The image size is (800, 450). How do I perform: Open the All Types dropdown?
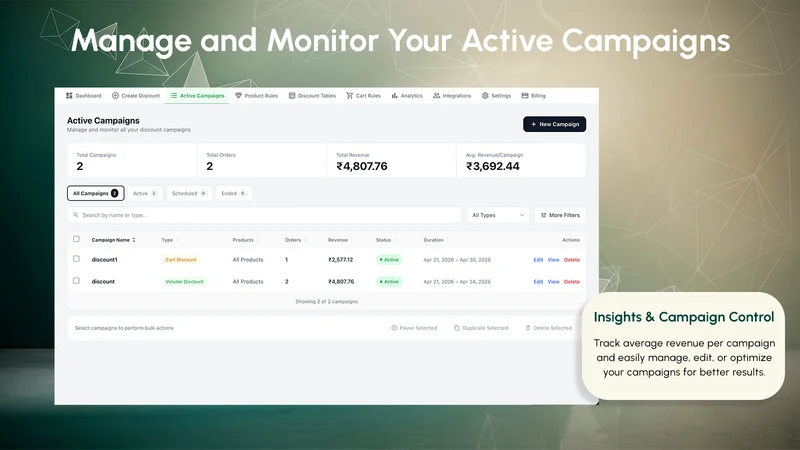[498, 215]
